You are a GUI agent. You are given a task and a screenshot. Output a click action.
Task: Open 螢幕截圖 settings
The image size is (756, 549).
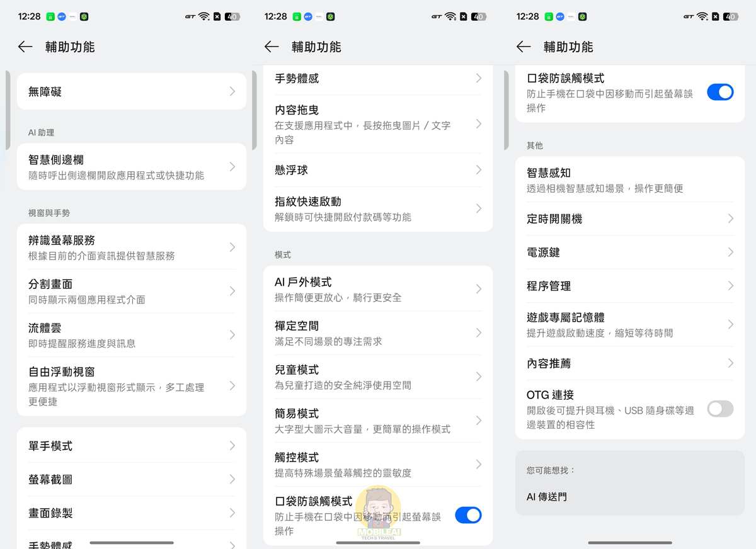click(x=132, y=479)
